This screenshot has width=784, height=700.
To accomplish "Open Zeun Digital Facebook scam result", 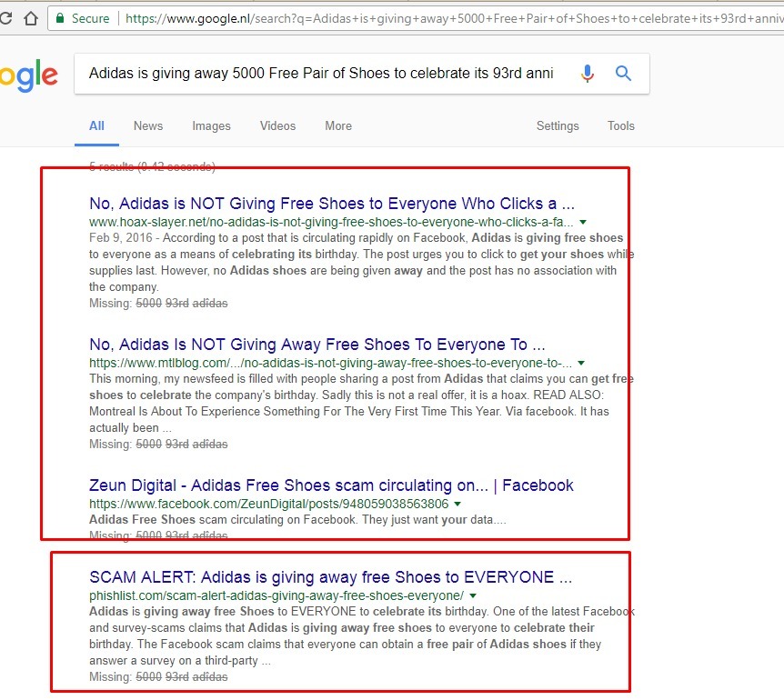I will point(331,485).
